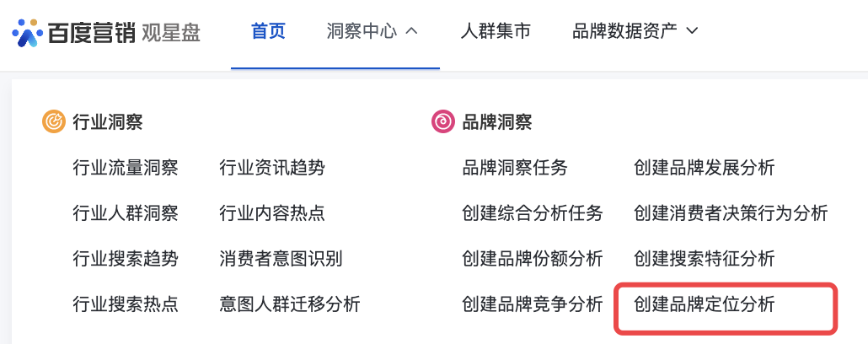Click the Baidu Marketing logo icon
This screenshot has height=344, width=868.
point(29,33)
